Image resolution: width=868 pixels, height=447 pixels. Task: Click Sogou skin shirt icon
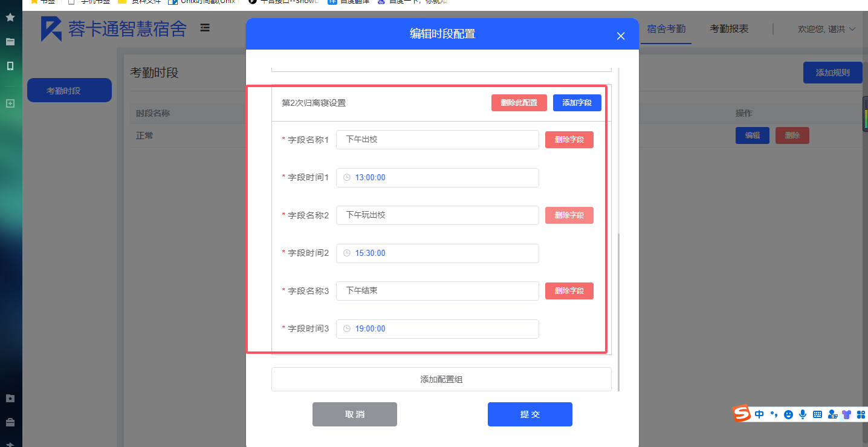pyautogui.click(x=846, y=414)
